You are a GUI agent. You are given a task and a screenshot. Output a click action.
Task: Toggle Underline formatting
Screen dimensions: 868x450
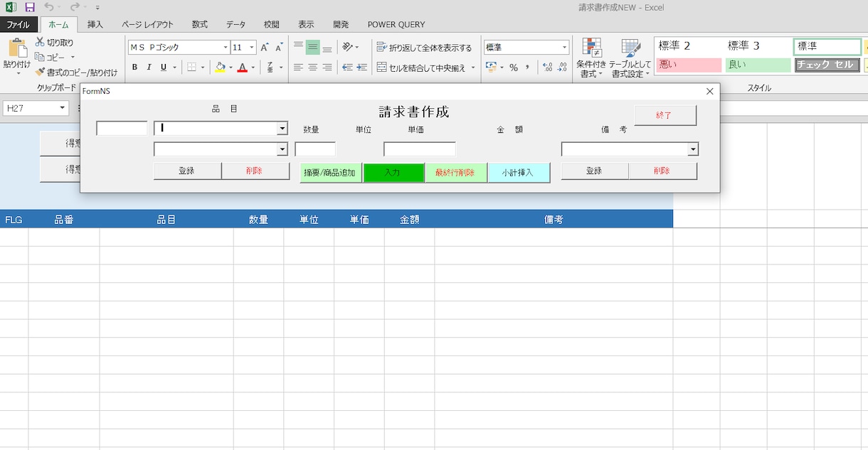tap(164, 68)
